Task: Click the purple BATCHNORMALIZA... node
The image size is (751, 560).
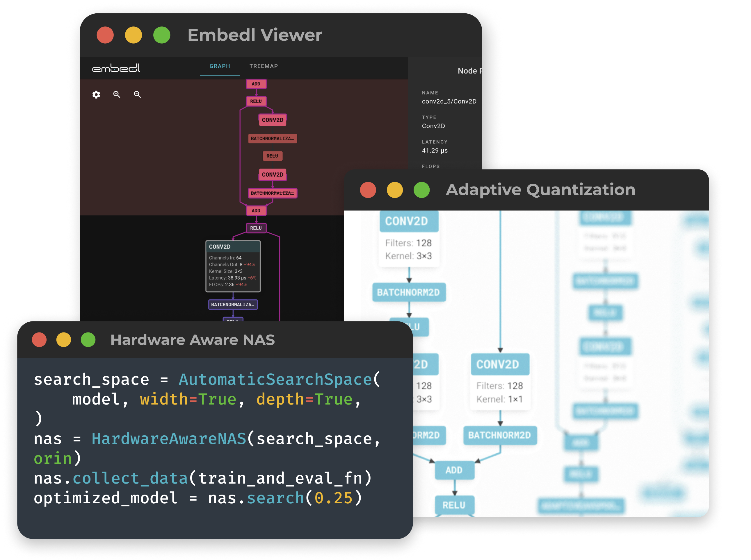Action: point(233,304)
